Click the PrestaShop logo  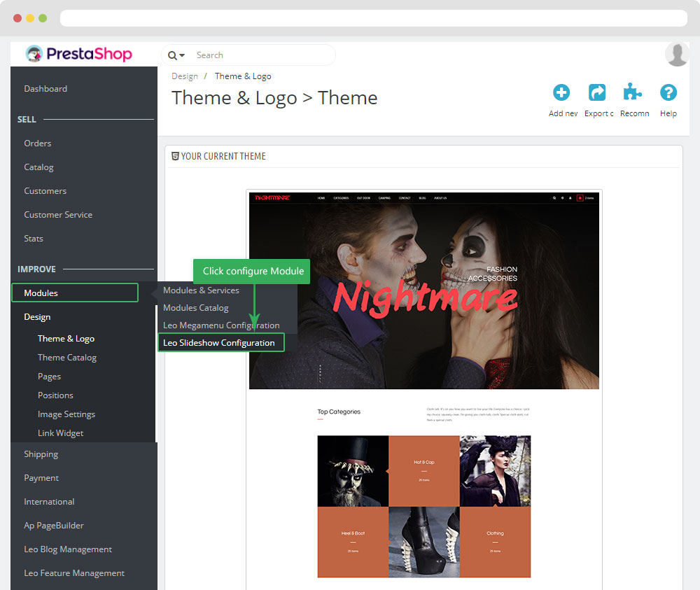coord(78,54)
